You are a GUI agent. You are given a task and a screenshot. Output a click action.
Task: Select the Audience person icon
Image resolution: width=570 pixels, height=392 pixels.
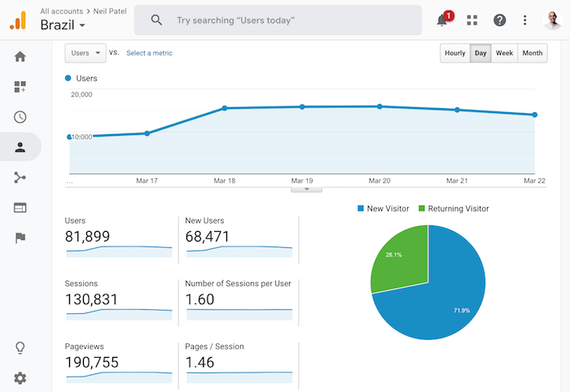pyautogui.click(x=20, y=147)
